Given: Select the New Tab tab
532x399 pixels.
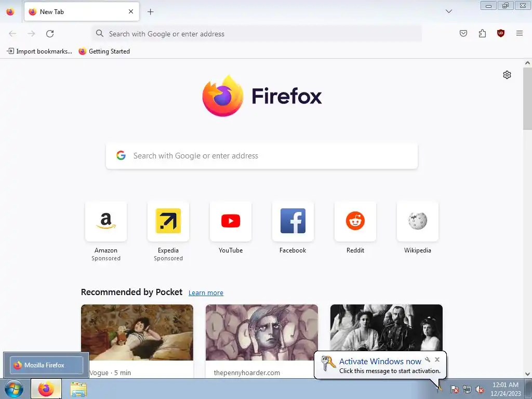Looking at the screenshot, I should tap(82, 11).
